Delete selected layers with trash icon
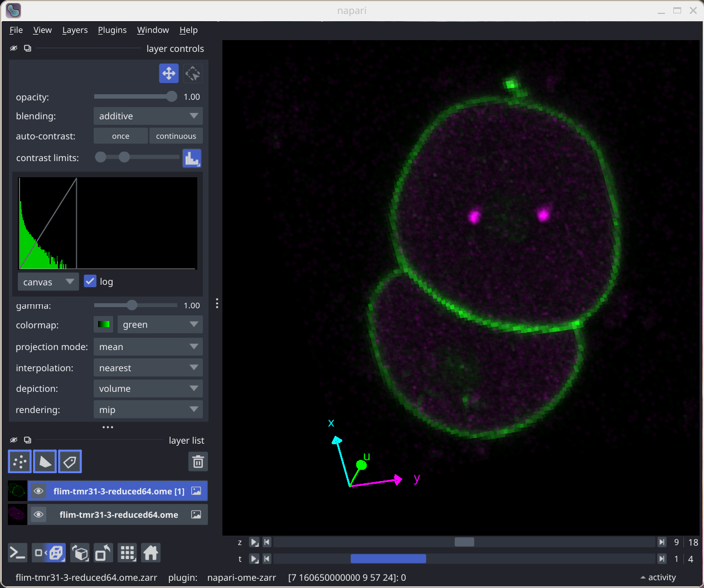 pos(198,461)
